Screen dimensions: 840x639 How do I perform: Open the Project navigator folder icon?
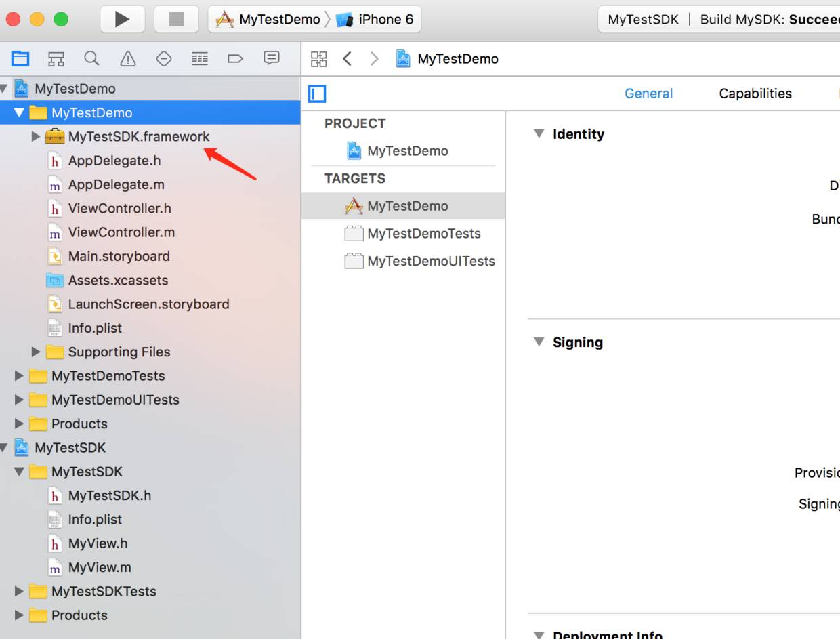click(x=20, y=59)
